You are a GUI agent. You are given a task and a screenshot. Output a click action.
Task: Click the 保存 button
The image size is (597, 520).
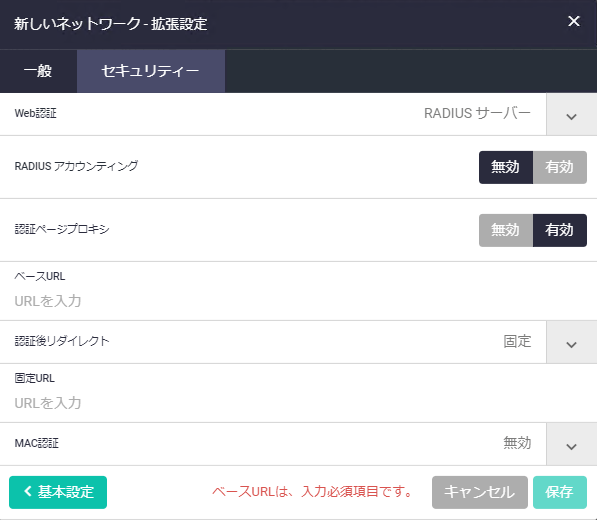[560, 492]
